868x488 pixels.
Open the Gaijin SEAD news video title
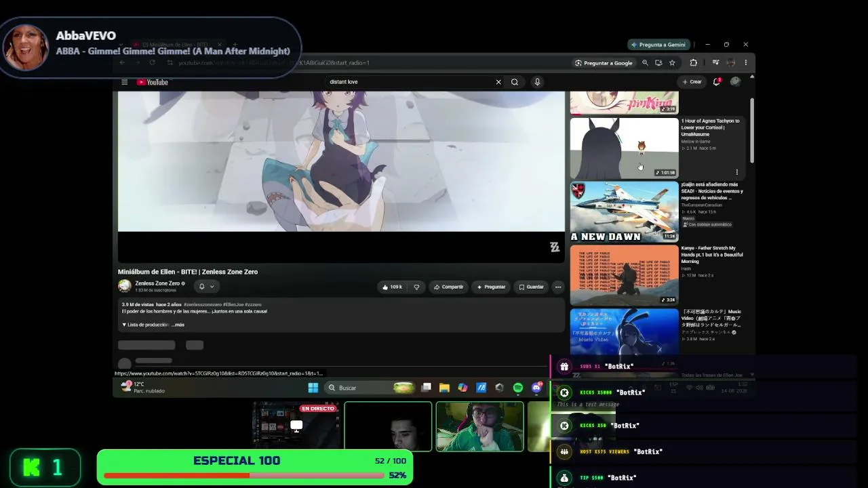point(711,191)
